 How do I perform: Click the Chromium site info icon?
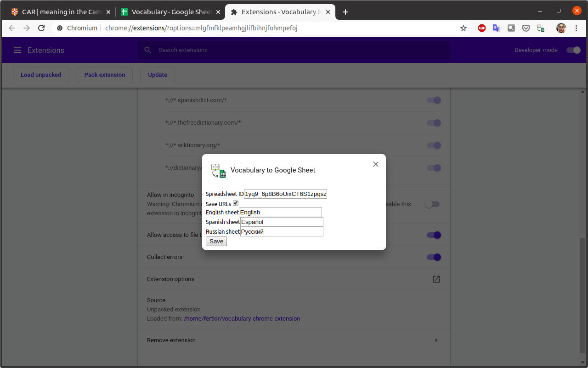coord(60,28)
